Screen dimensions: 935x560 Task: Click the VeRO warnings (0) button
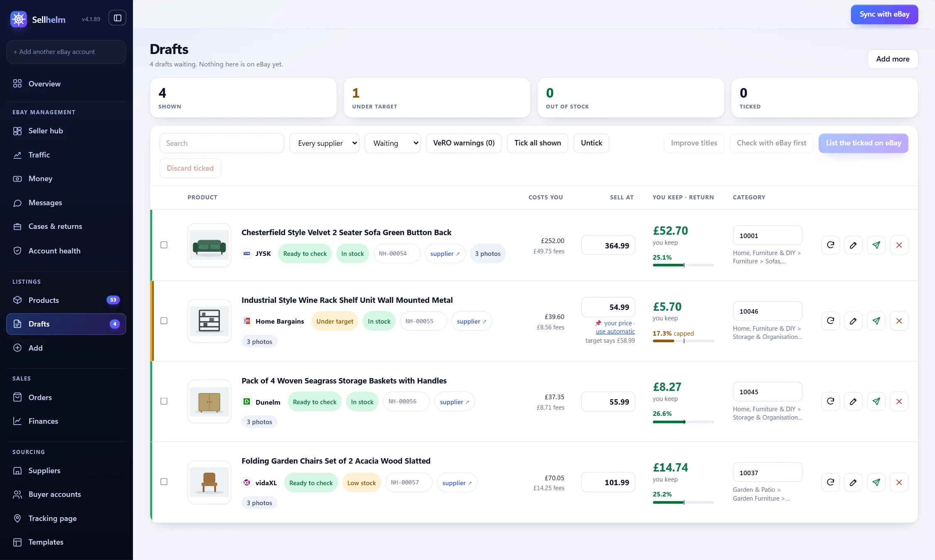click(464, 143)
